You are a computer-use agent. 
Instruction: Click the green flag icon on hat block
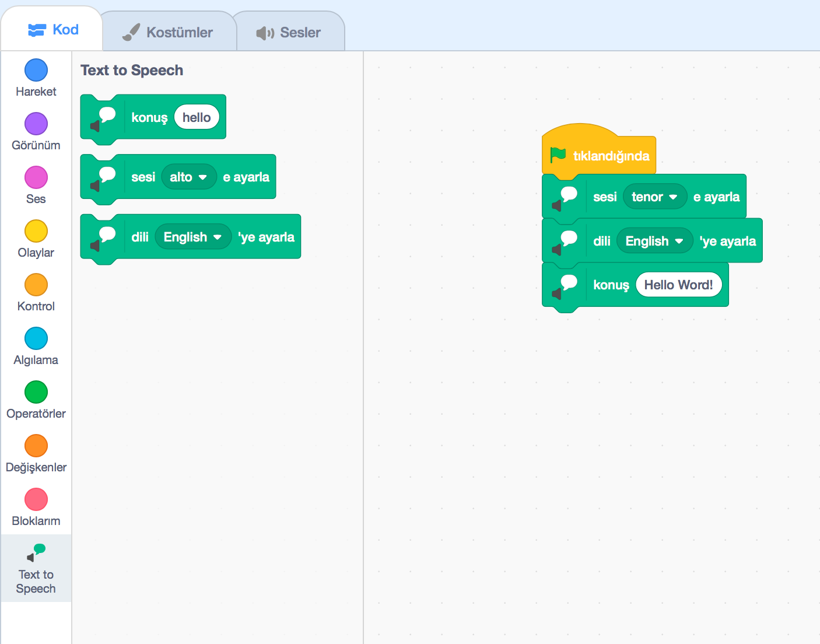tap(558, 155)
